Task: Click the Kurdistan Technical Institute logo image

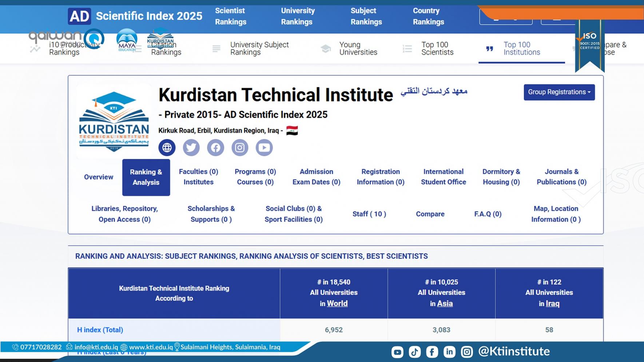Action: click(114, 122)
